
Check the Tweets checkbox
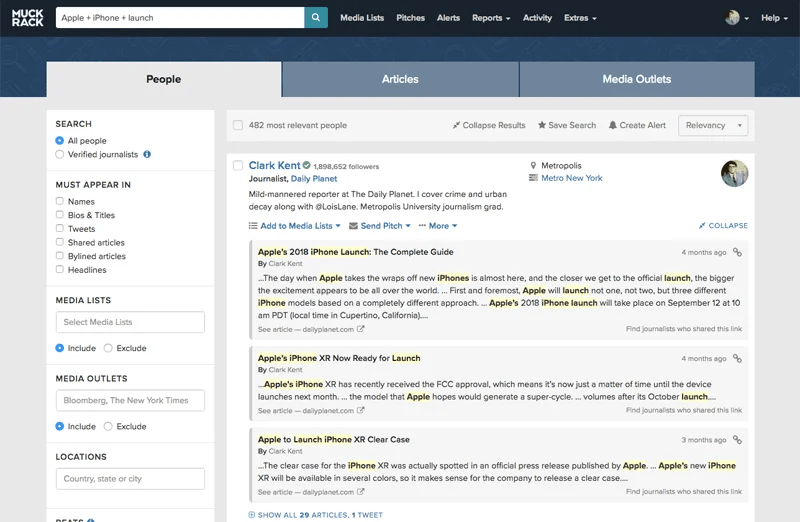pos(60,228)
